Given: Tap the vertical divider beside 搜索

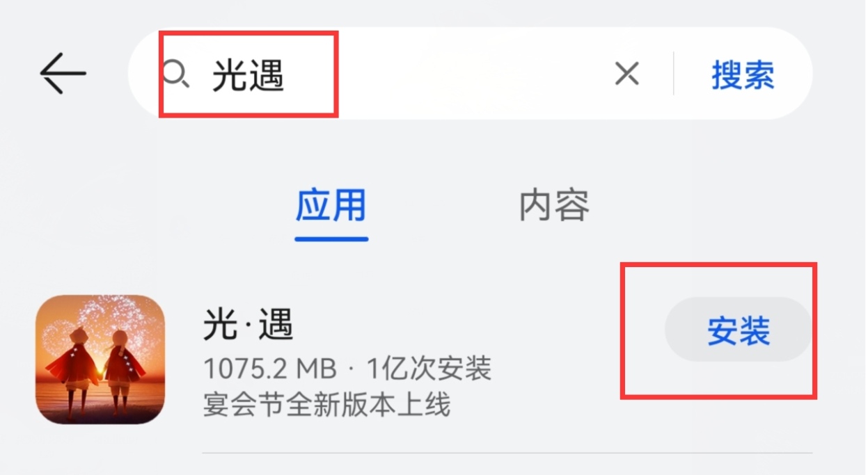Looking at the screenshot, I should point(673,73).
